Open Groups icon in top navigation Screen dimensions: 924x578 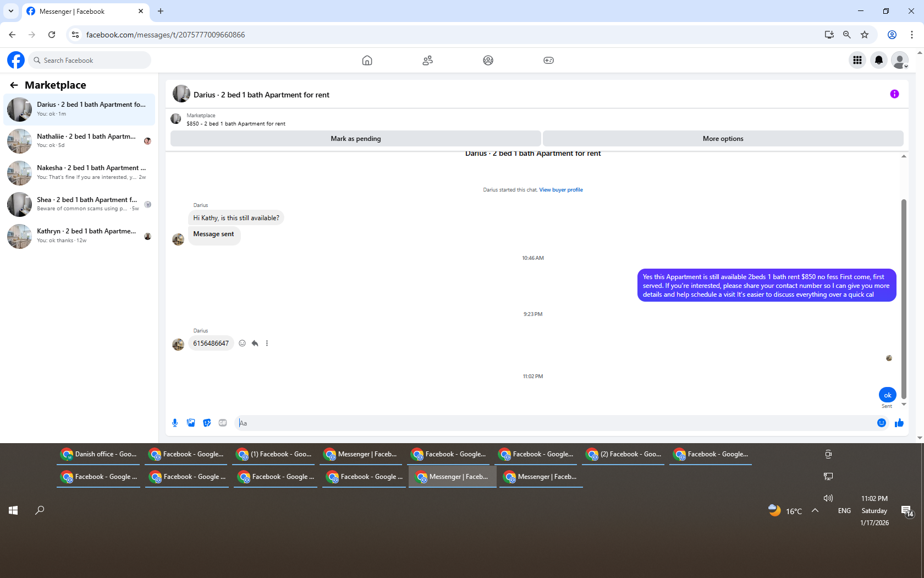pyautogui.click(x=488, y=60)
